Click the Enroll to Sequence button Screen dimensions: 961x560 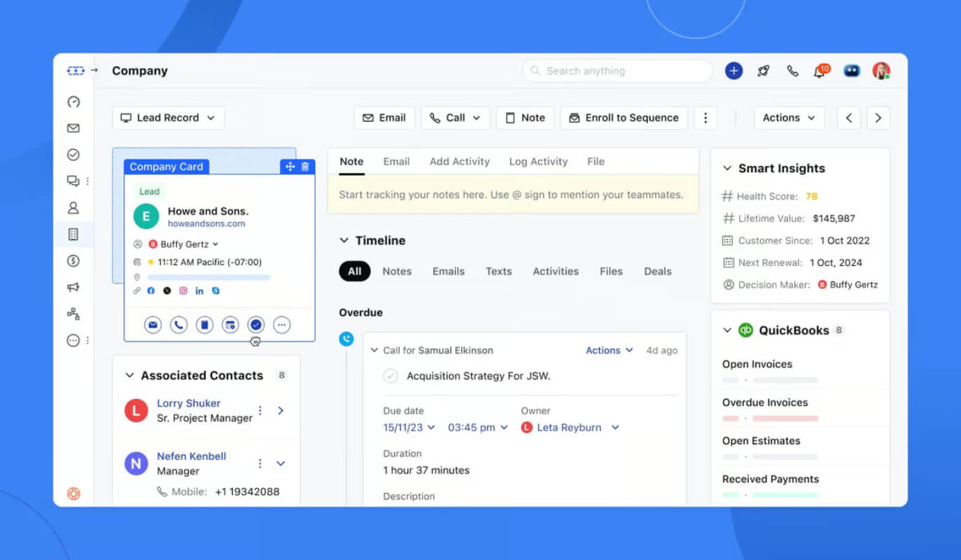tap(624, 118)
